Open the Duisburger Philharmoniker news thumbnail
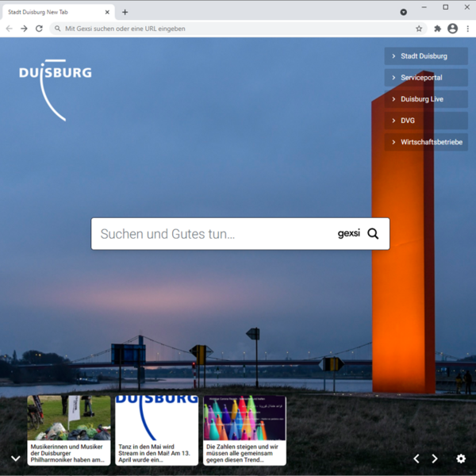The width and height of the screenshot is (476, 476). click(x=69, y=418)
